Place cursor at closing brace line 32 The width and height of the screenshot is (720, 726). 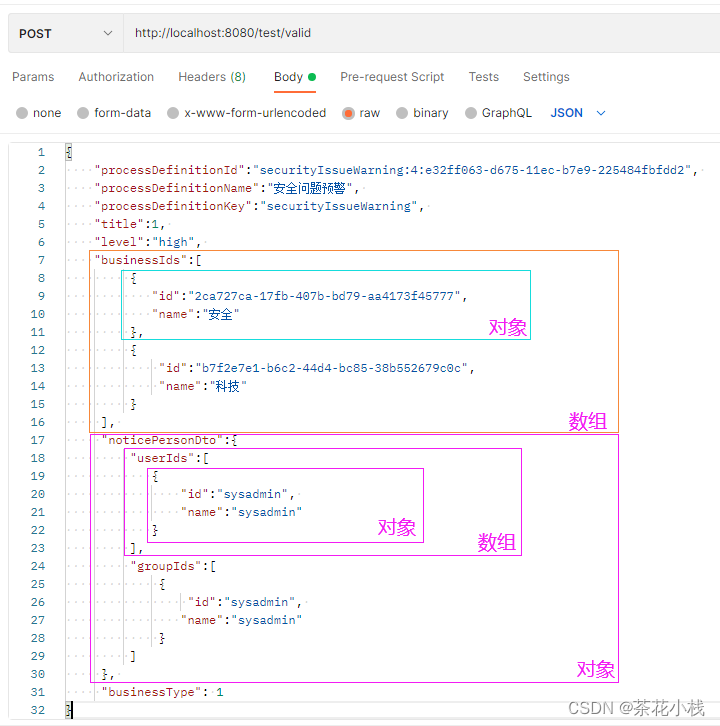coord(69,710)
